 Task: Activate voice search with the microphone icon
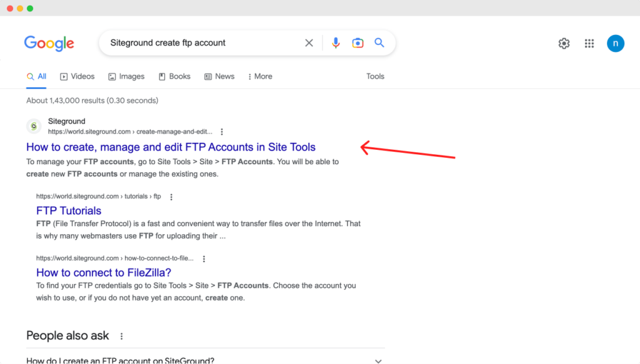point(336,42)
